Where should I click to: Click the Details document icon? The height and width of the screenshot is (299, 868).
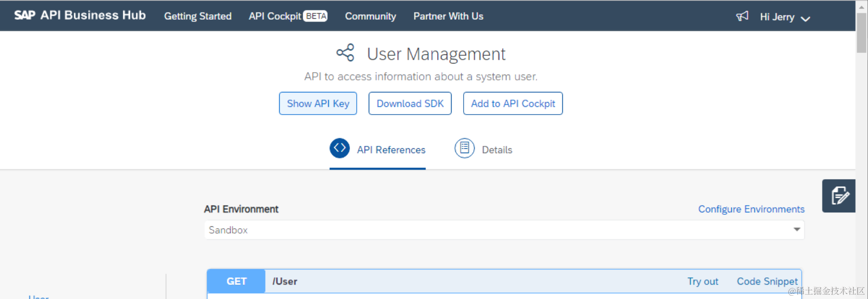pyautogui.click(x=464, y=148)
